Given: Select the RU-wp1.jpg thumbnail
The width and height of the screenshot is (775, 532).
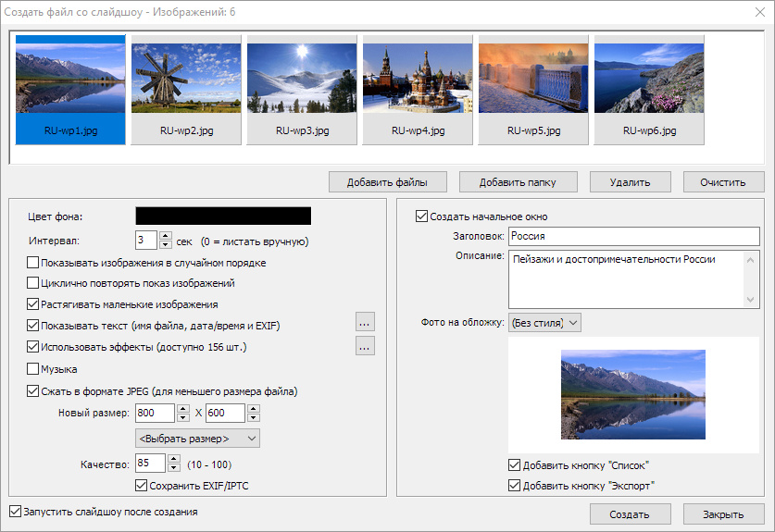Looking at the screenshot, I should (x=70, y=90).
